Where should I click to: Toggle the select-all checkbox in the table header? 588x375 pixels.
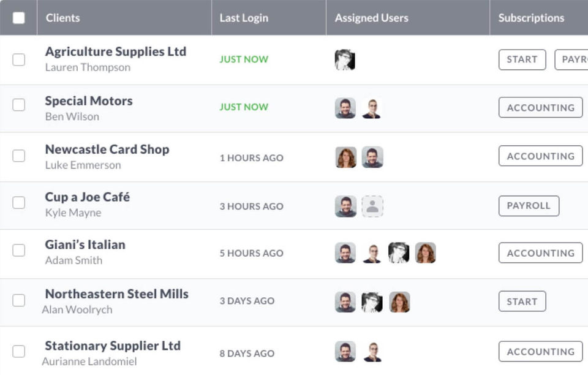click(19, 18)
